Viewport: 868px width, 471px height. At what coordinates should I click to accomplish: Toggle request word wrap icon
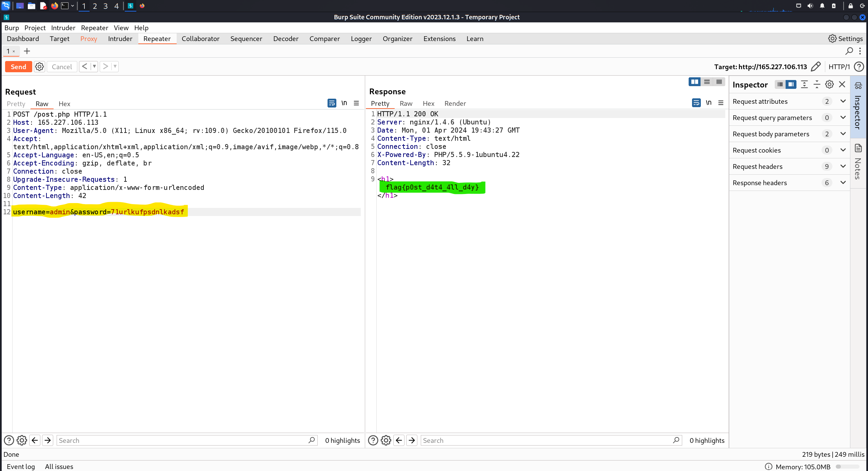pyautogui.click(x=332, y=103)
